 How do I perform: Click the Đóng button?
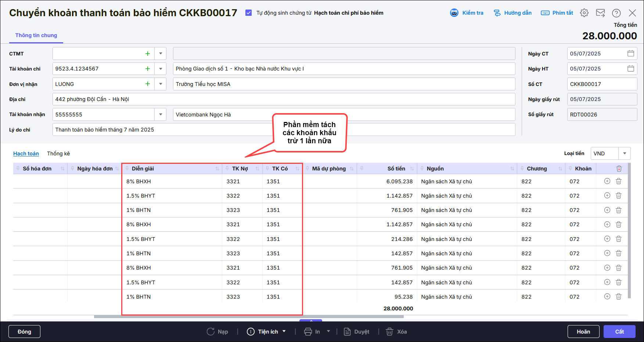pos(24,332)
